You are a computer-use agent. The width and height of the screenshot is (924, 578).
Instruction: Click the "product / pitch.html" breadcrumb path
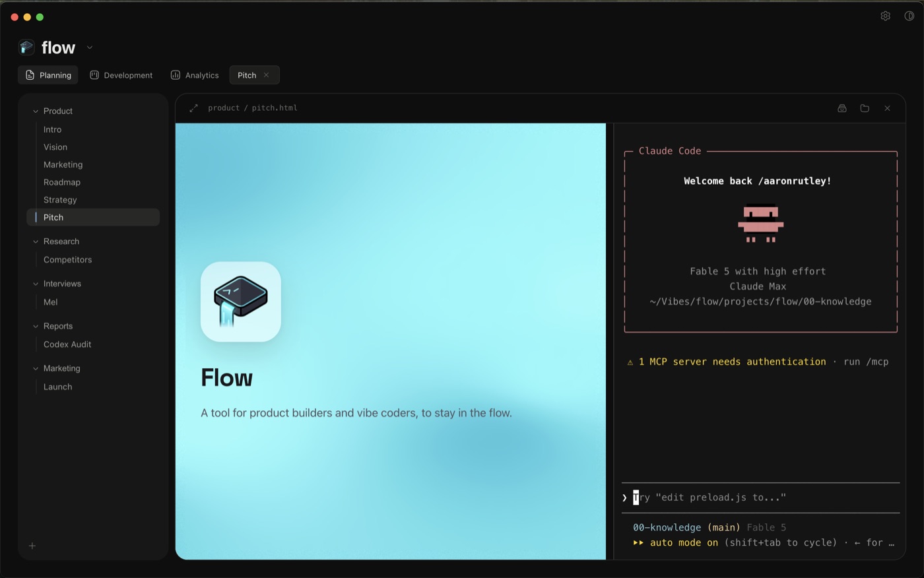coord(253,108)
